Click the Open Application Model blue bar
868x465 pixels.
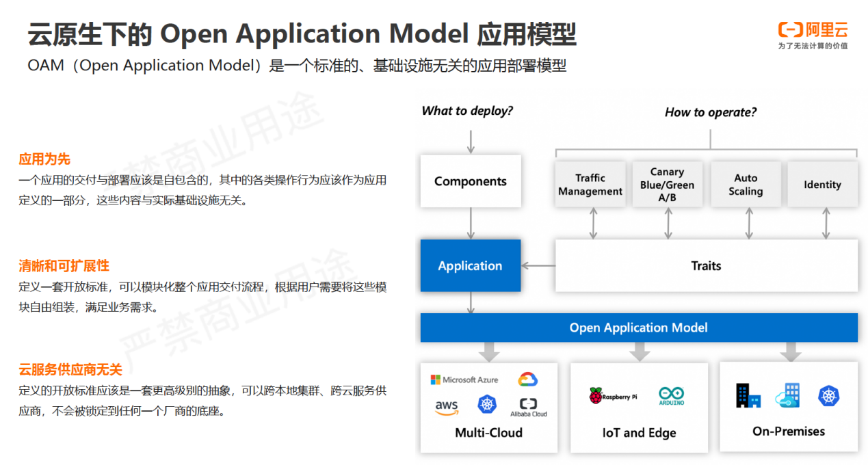coord(638,328)
